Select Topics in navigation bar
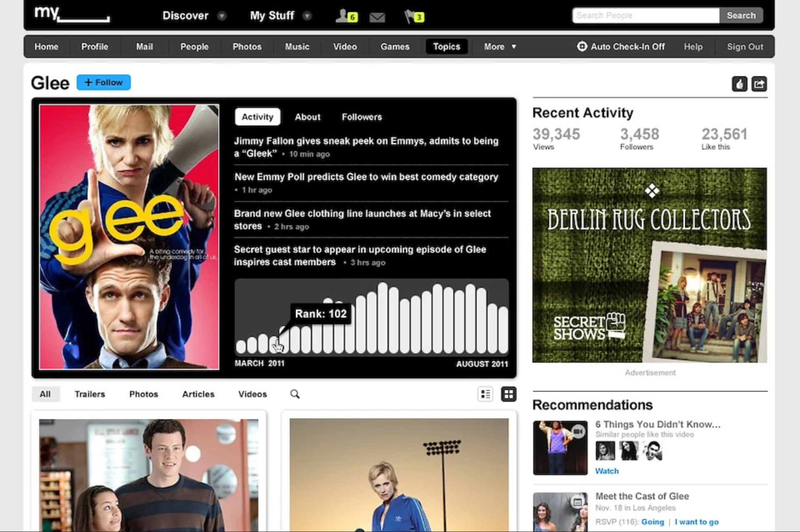800x532 pixels. (447, 47)
